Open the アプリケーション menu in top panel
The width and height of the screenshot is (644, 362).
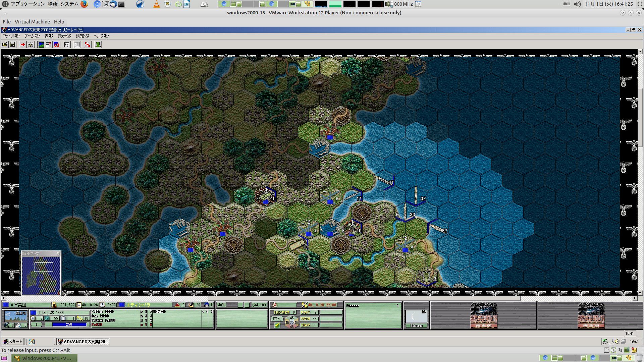point(28,4)
